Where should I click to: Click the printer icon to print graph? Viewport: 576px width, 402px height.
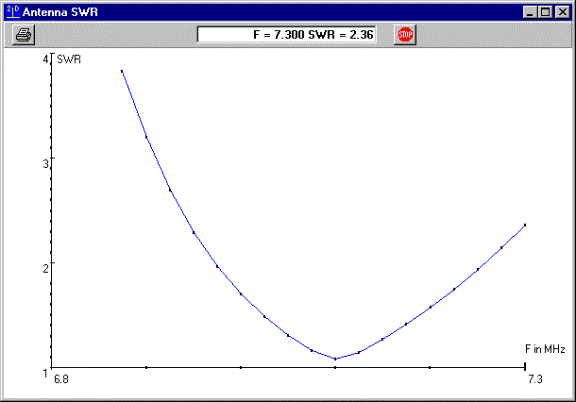click(x=24, y=35)
